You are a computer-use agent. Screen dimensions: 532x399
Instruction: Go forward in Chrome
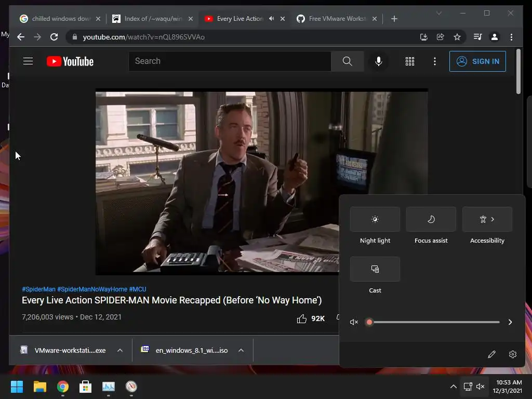[37, 37]
